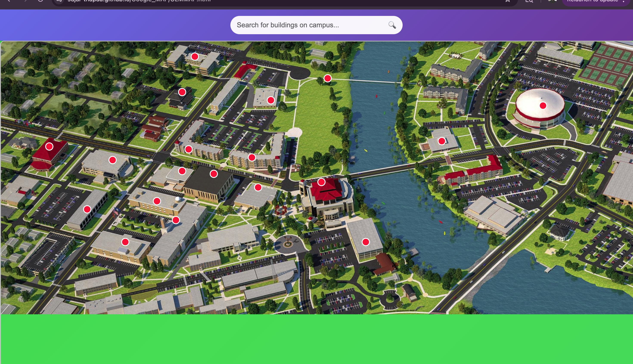Click marker at the footbridge's west end
The height and width of the screenshot is (364, 633).
pyautogui.click(x=327, y=79)
